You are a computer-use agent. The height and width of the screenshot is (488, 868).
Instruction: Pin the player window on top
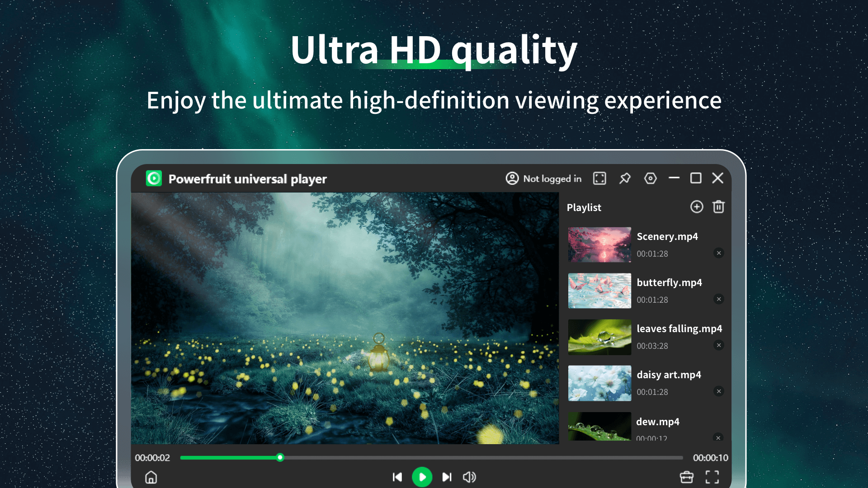[625, 178]
